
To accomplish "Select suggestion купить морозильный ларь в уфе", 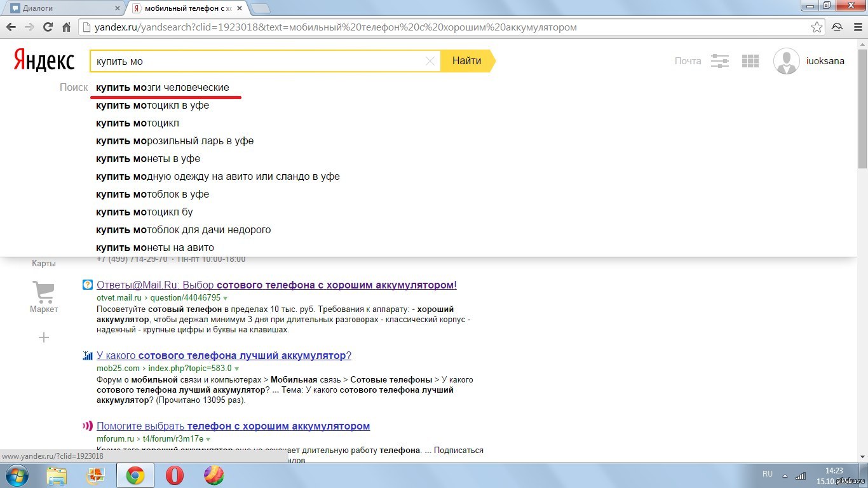I will (x=175, y=140).
